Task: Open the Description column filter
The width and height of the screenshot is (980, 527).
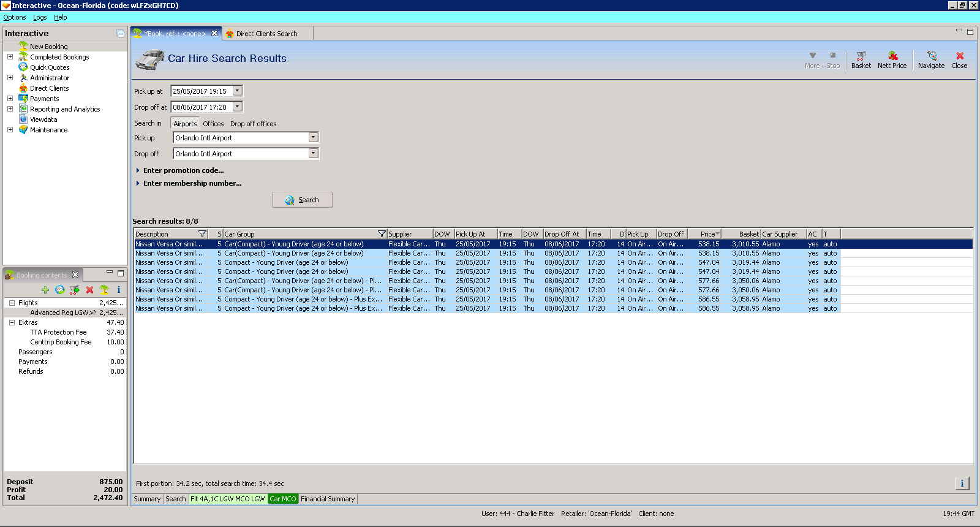Action: [x=203, y=234]
